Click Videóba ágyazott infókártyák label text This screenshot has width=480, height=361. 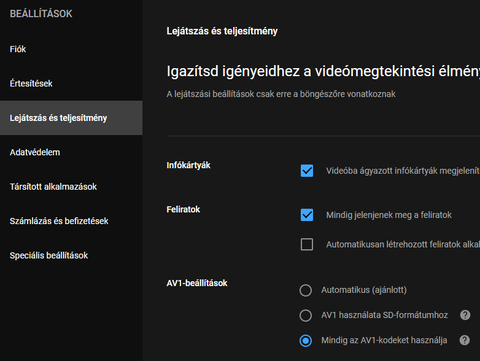click(x=403, y=171)
